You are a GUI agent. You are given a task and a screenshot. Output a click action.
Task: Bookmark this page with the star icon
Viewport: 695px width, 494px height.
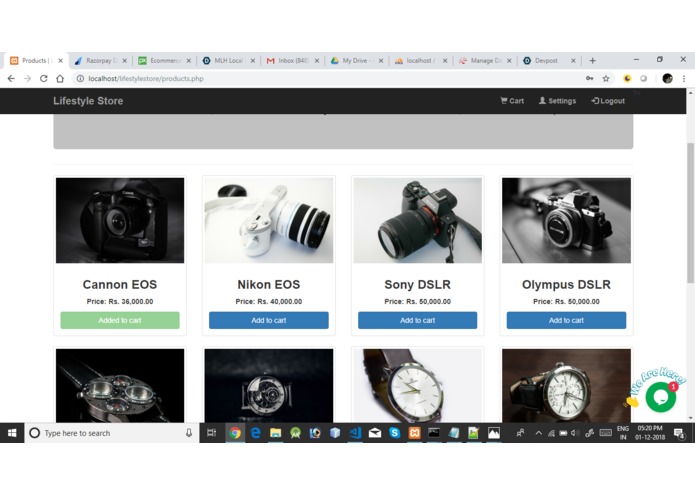click(606, 78)
